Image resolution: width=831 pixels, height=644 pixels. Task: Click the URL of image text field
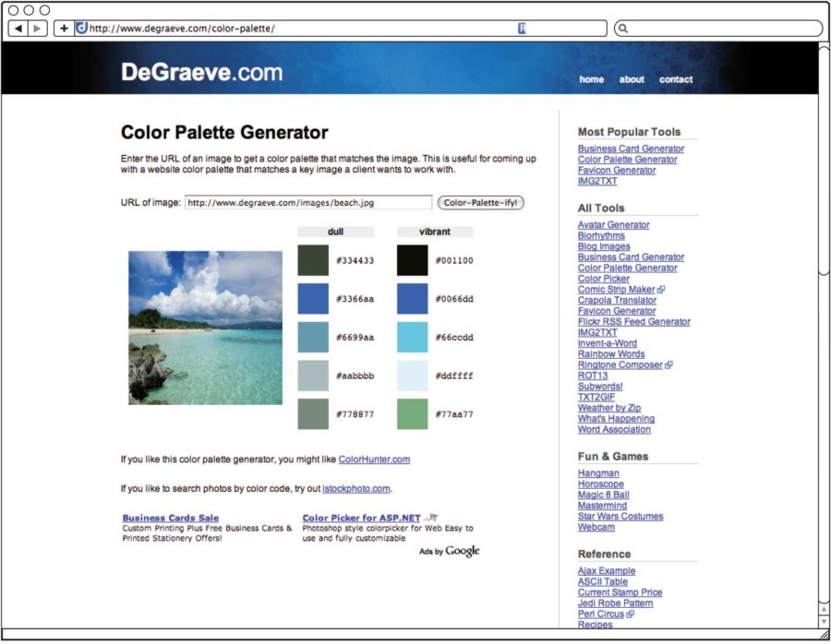(x=308, y=203)
